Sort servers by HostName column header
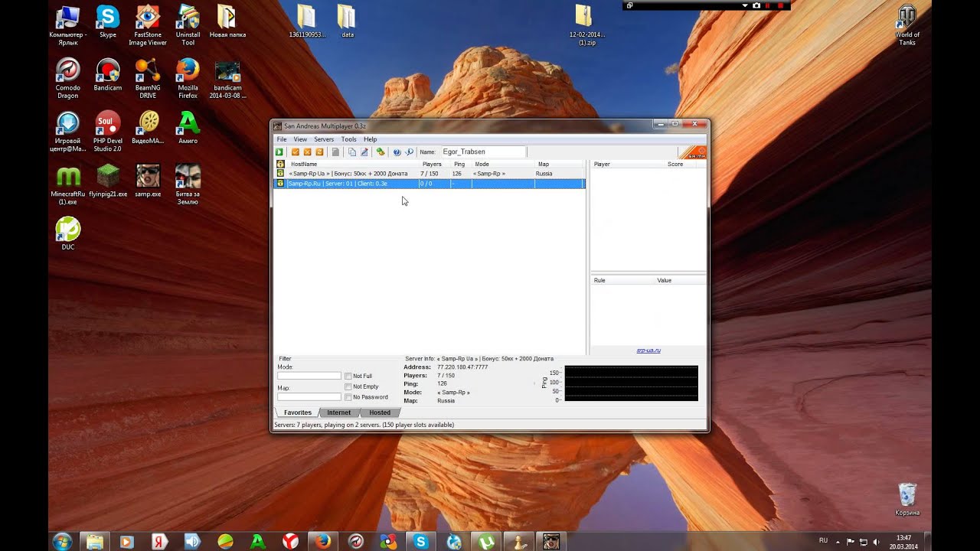The height and width of the screenshot is (551, 980). 353,164
